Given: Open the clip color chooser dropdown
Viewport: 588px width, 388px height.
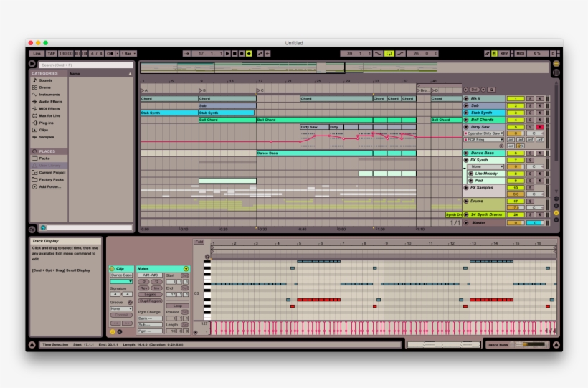Looking at the screenshot, I should click(120, 281).
